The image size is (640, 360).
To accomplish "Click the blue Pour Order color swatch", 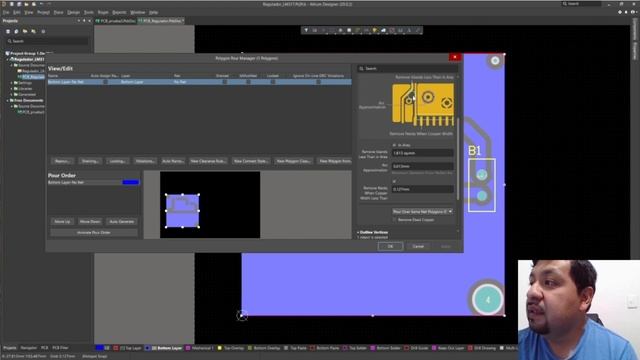I will [131, 182].
